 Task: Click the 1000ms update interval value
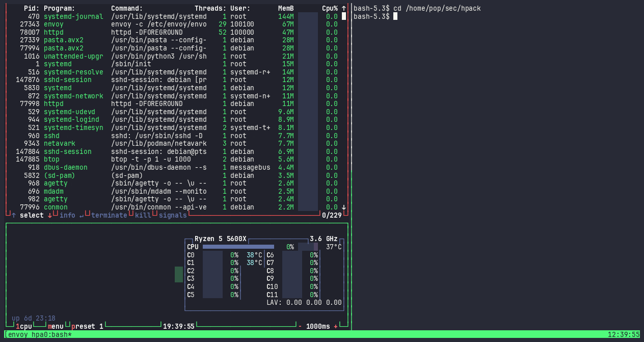tap(318, 326)
